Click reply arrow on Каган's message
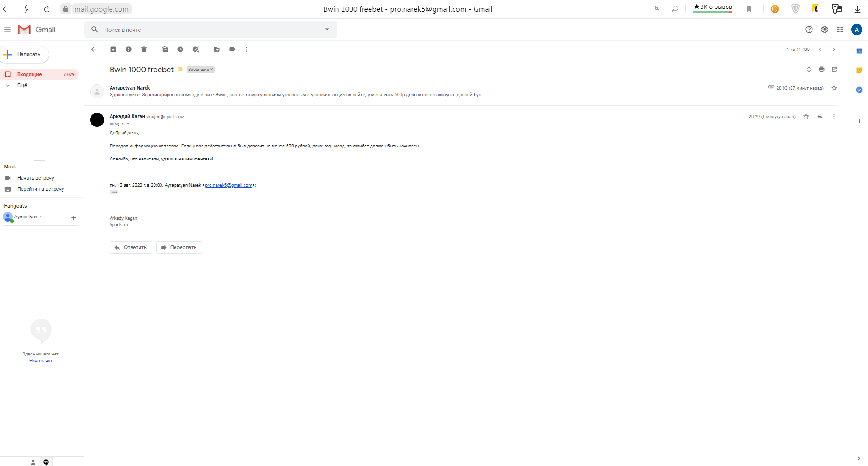This screenshot has height=466, width=868. pyautogui.click(x=820, y=117)
